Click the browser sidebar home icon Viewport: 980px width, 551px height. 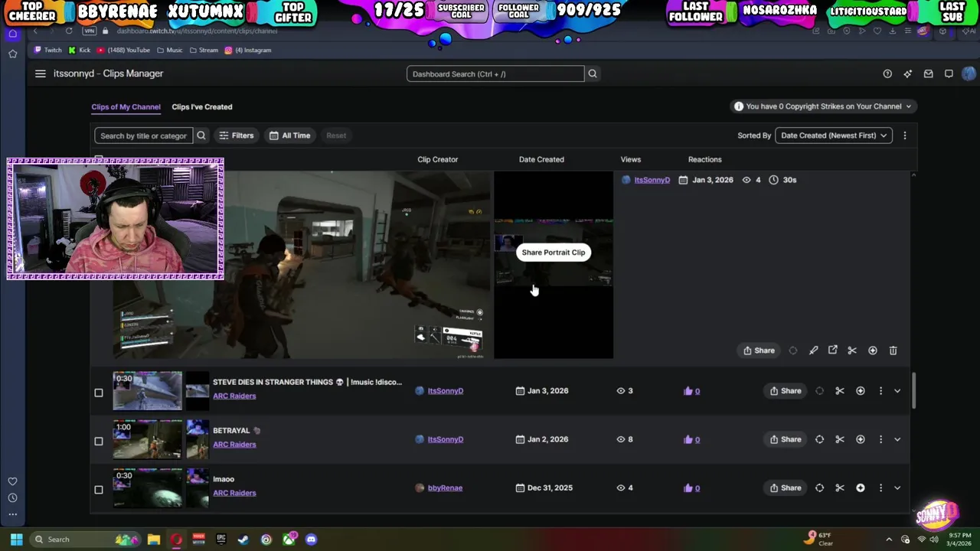[x=12, y=34]
